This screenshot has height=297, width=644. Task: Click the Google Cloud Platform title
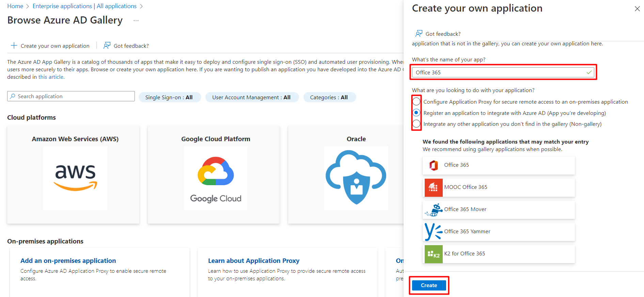pyautogui.click(x=216, y=139)
